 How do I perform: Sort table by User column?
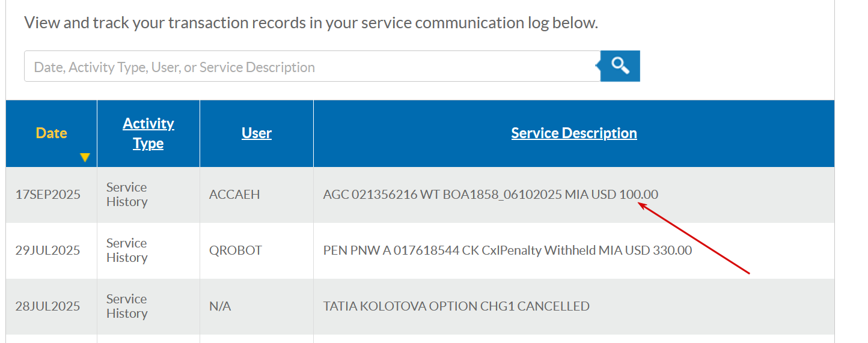[x=257, y=133]
